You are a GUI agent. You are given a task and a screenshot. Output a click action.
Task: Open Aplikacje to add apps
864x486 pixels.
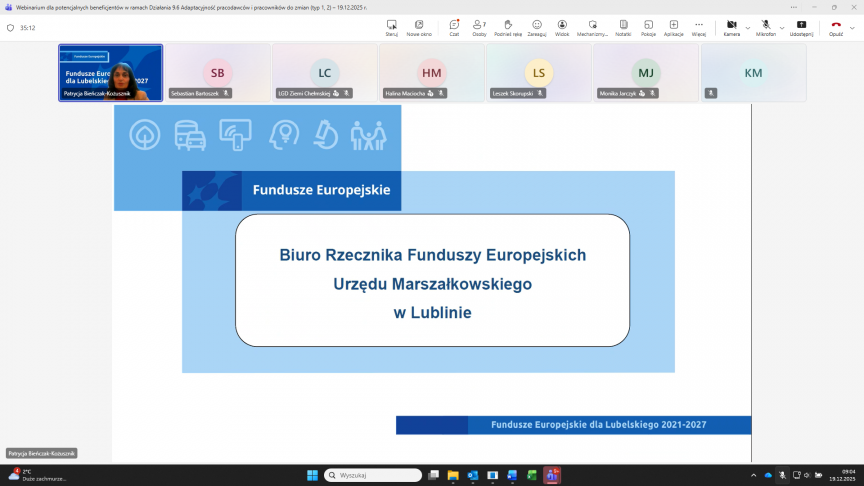674,26
